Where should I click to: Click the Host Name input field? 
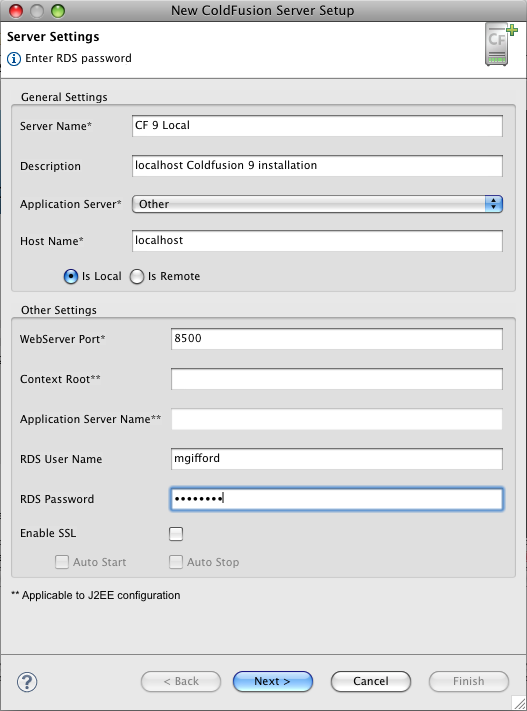(317, 241)
